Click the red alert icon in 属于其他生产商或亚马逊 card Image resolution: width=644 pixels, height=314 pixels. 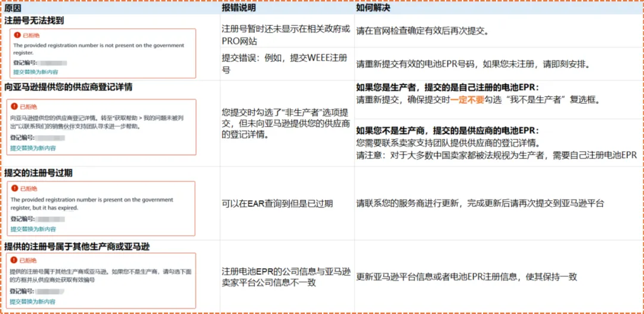[x=14, y=260]
